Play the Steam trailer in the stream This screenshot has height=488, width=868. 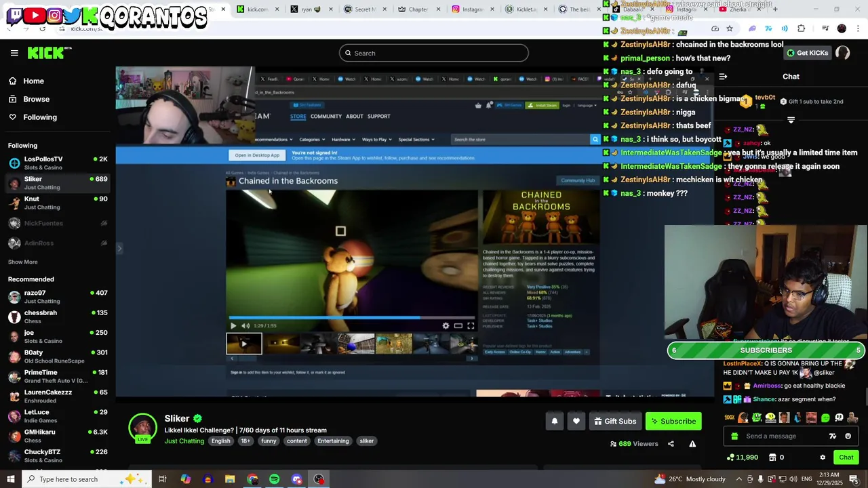233,326
